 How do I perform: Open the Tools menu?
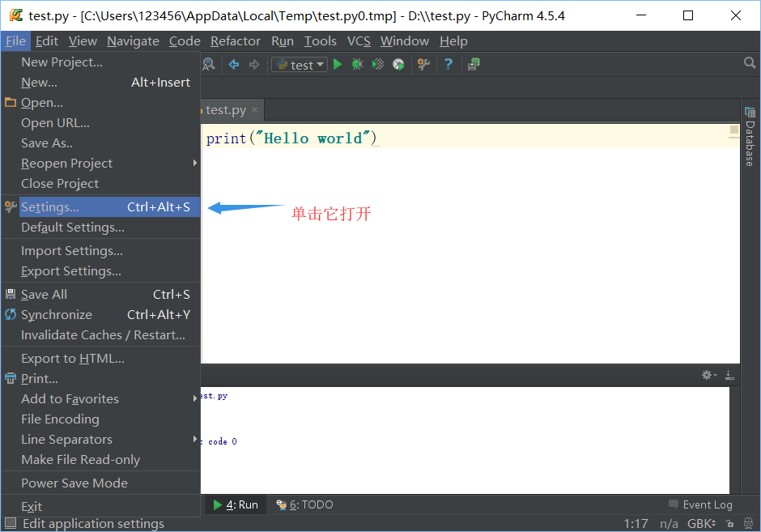[321, 41]
